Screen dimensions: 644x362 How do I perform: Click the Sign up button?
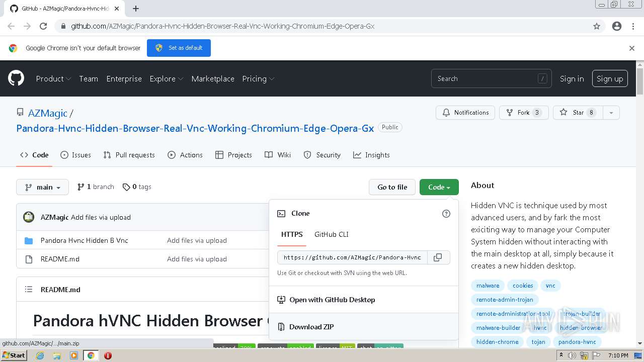pos(610,79)
